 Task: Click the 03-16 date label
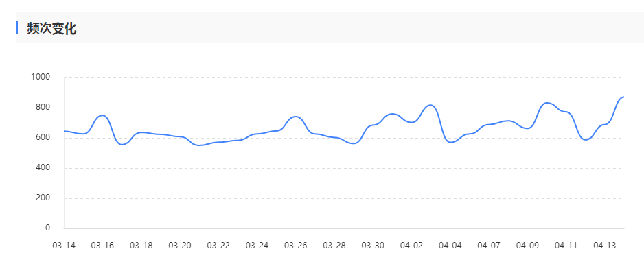tap(102, 246)
